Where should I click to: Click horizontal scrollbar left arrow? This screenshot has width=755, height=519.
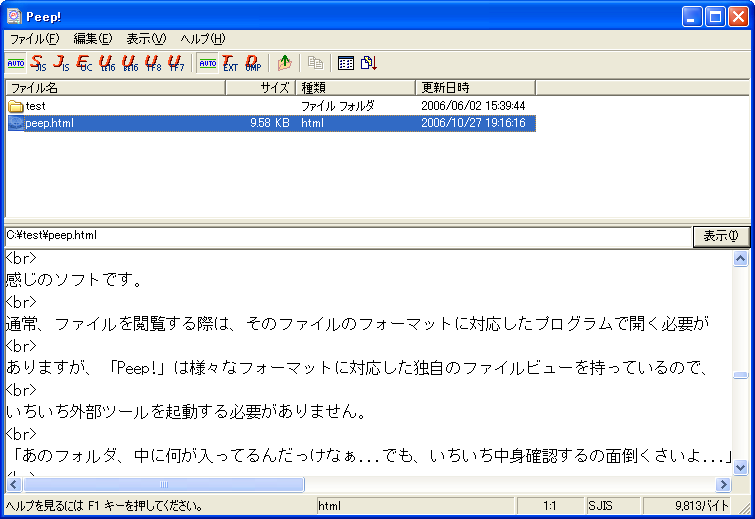(13, 484)
